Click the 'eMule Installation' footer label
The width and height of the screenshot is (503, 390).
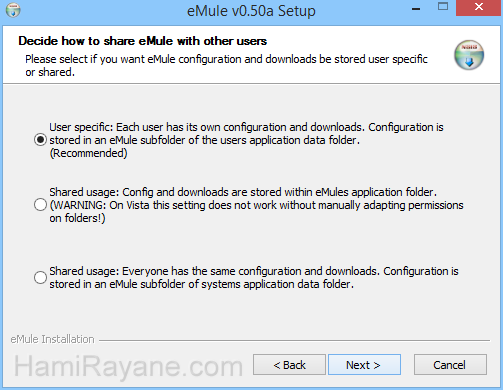(x=52, y=339)
